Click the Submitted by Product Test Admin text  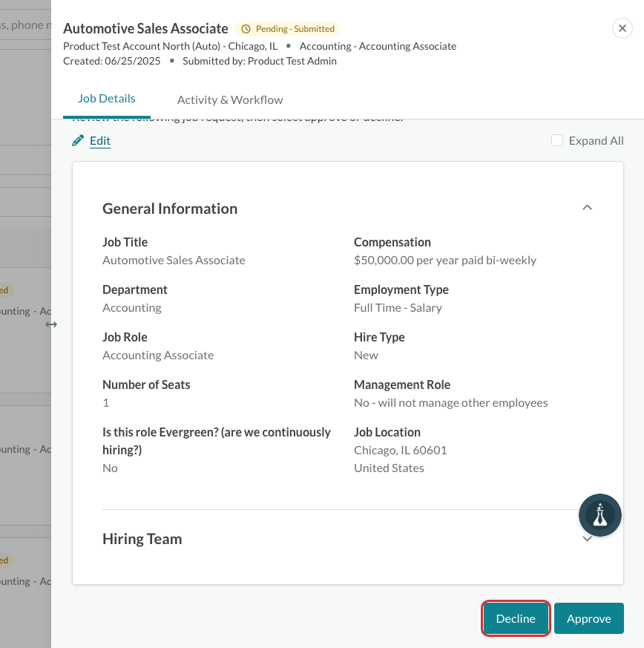260,61
